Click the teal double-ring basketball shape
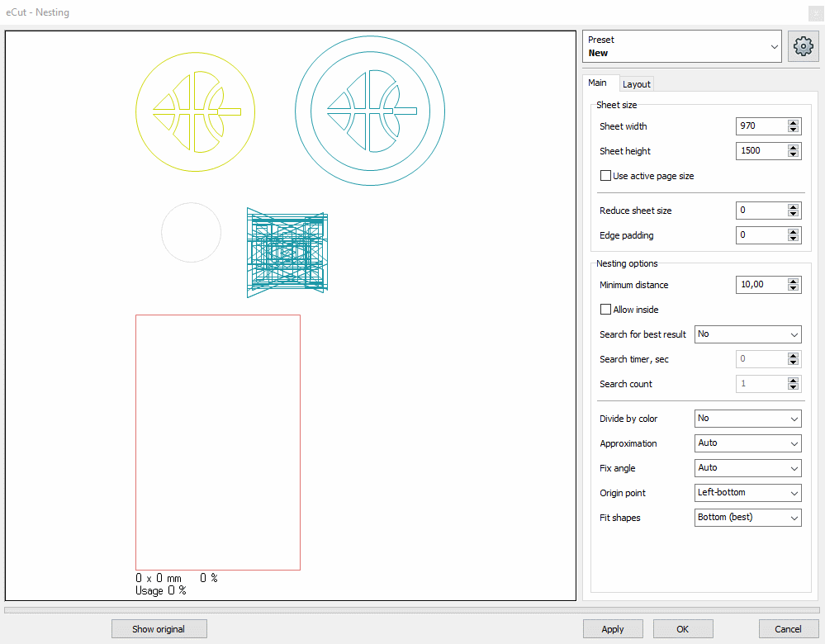The height and width of the screenshot is (644, 825). coord(370,111)
